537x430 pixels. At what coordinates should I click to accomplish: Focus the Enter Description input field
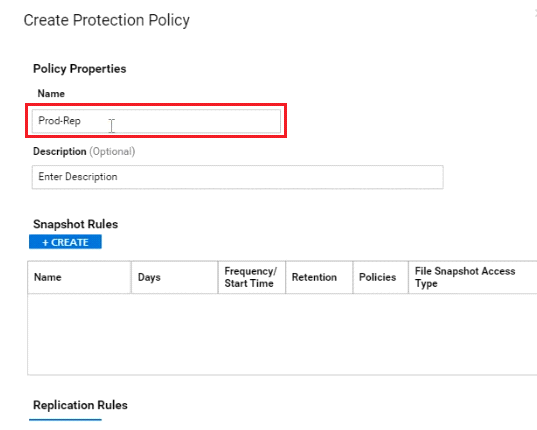pos(238,177)
